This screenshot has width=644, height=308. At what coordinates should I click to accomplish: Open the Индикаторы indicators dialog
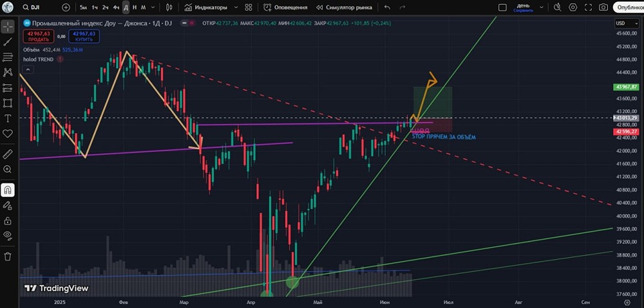tap(206, 7)
